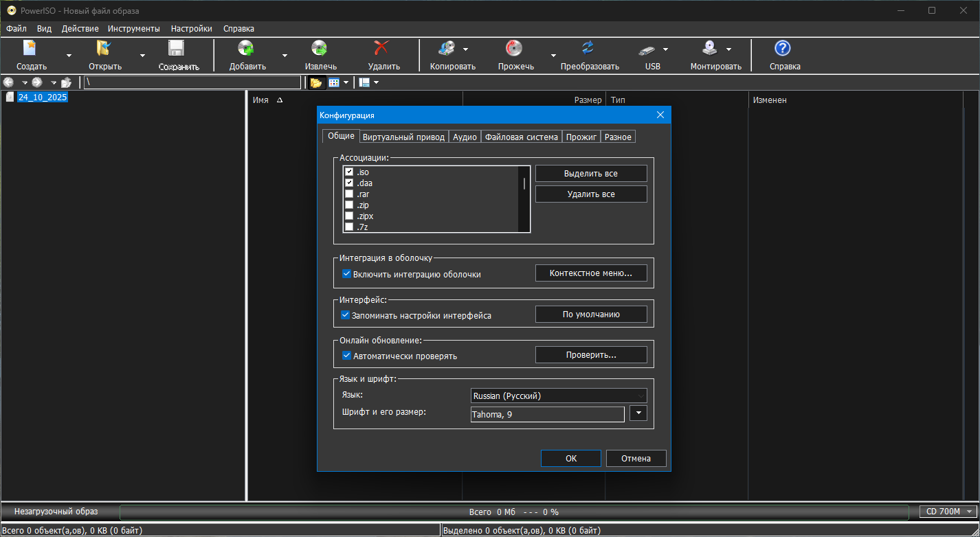Click the Convert image icon

coord(588,48)
